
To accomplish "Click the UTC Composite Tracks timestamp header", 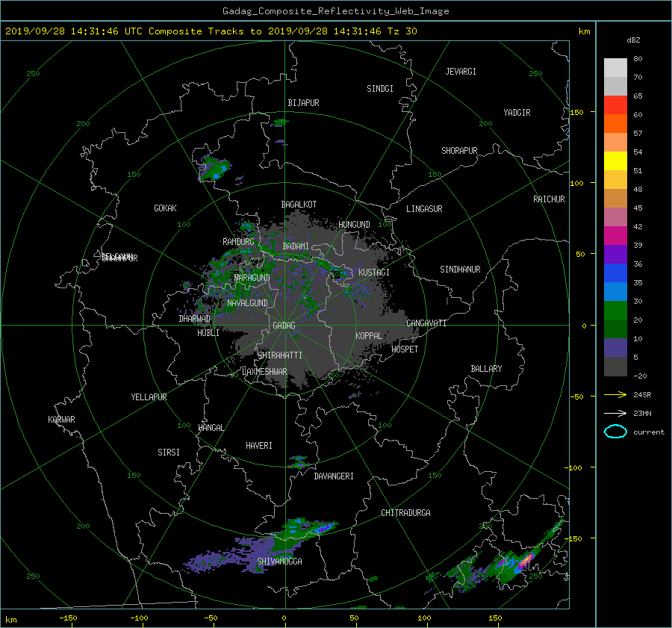I will pyautogui.click(x=211, y=31).
